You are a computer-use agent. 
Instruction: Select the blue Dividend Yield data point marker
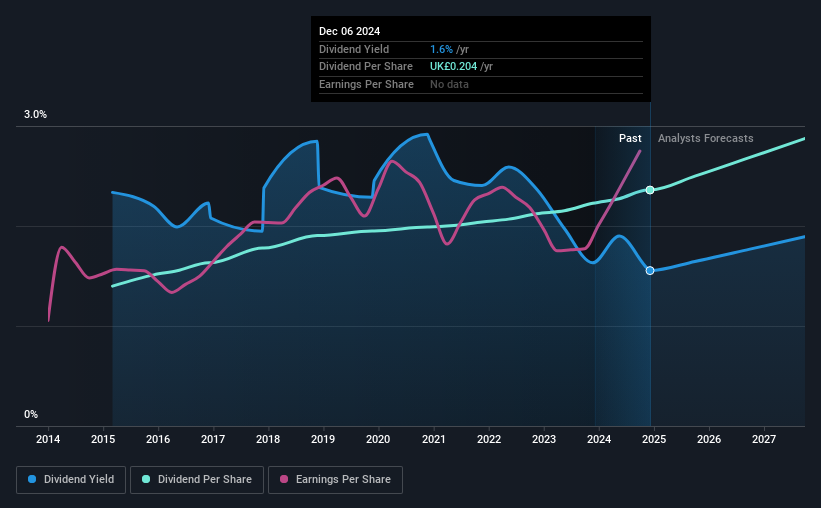[x=650, y=271]
